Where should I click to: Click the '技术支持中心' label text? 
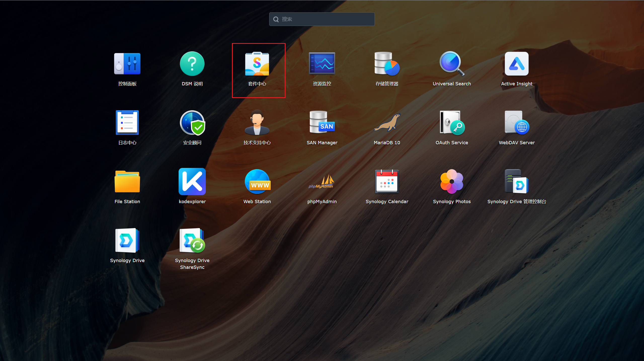[257, 143]
